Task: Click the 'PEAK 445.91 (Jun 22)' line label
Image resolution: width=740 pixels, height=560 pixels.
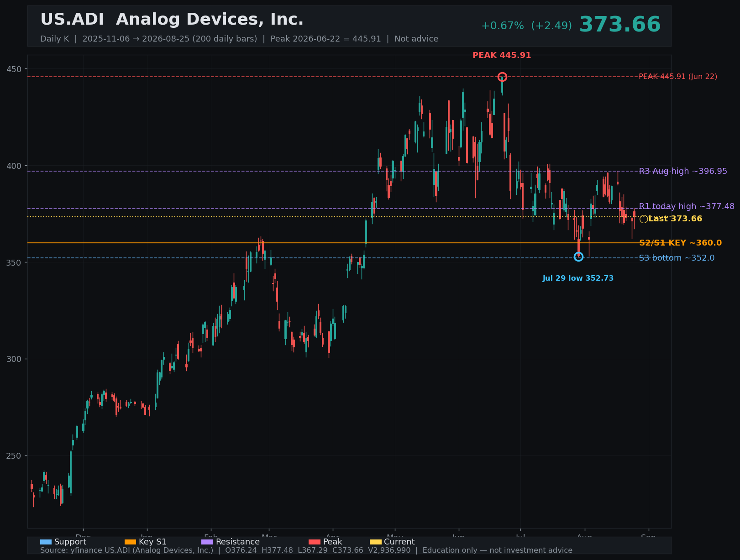Action: click(x=678, y=77)
